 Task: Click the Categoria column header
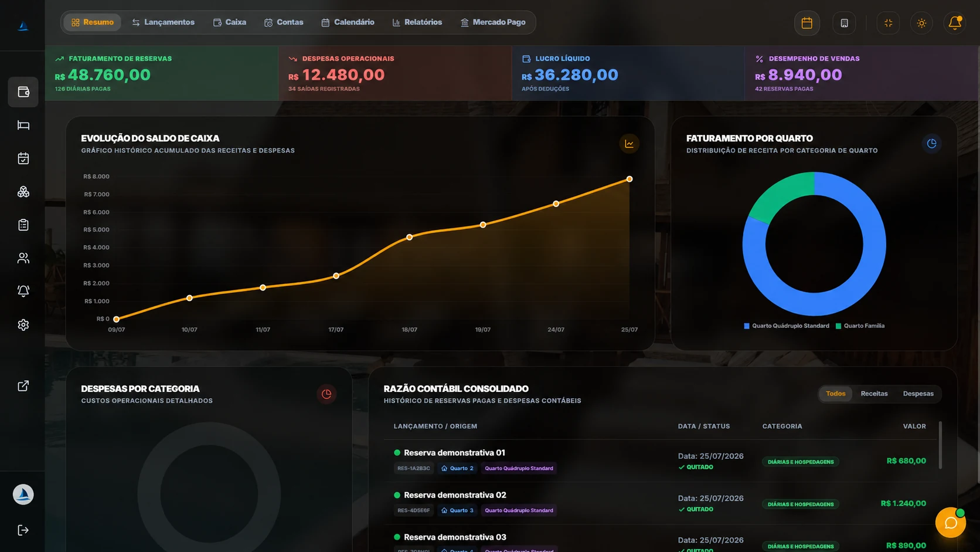coord(782,426)
